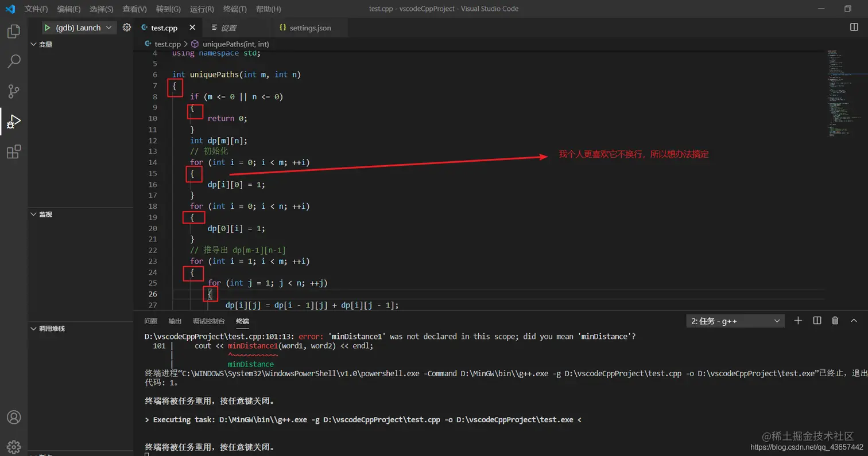Split the terminal panel
Screen dimensions: 868x456
pyautogui.click(x=817, y=321)
